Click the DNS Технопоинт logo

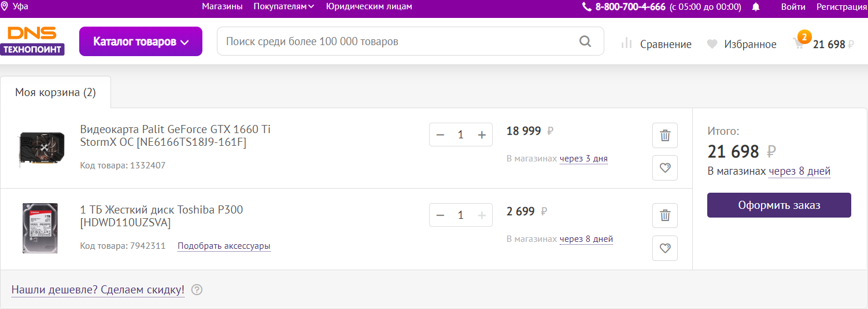(32, 41)
